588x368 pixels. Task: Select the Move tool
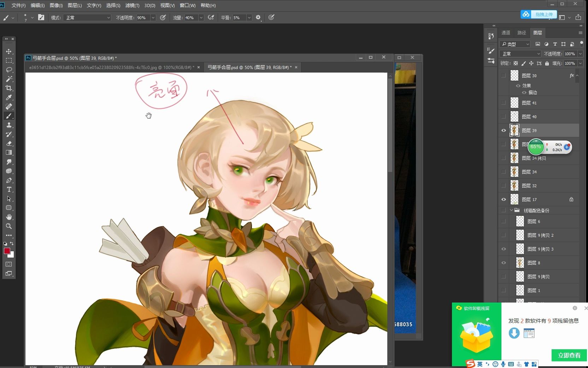[x=9, y=51]
